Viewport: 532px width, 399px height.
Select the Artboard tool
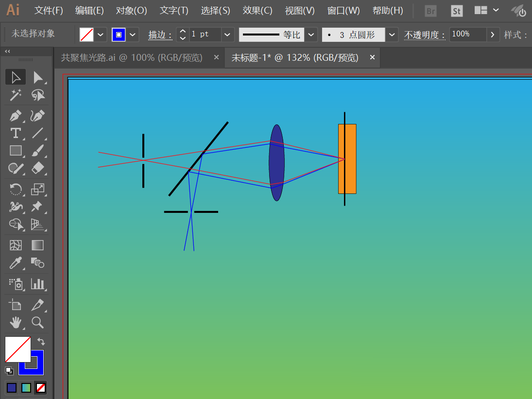coord(15,305)
